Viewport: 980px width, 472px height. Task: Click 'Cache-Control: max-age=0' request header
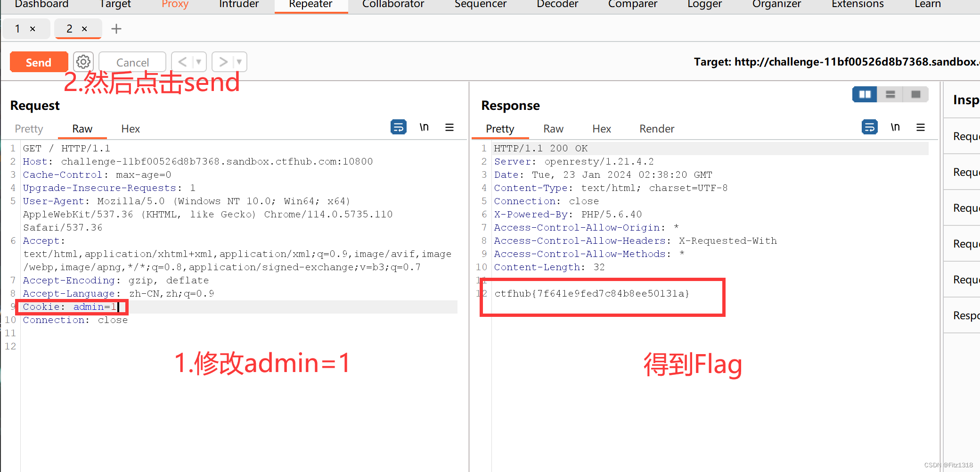point(97,175)
